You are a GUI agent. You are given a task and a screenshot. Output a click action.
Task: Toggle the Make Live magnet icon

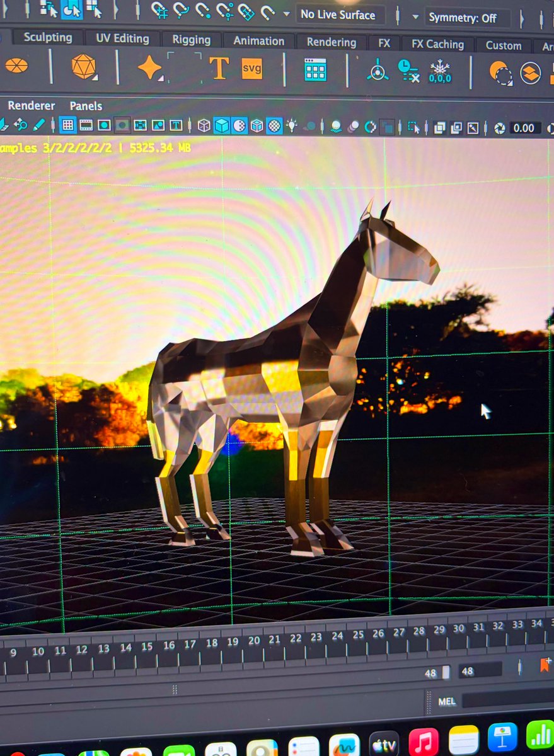point(268,13)
